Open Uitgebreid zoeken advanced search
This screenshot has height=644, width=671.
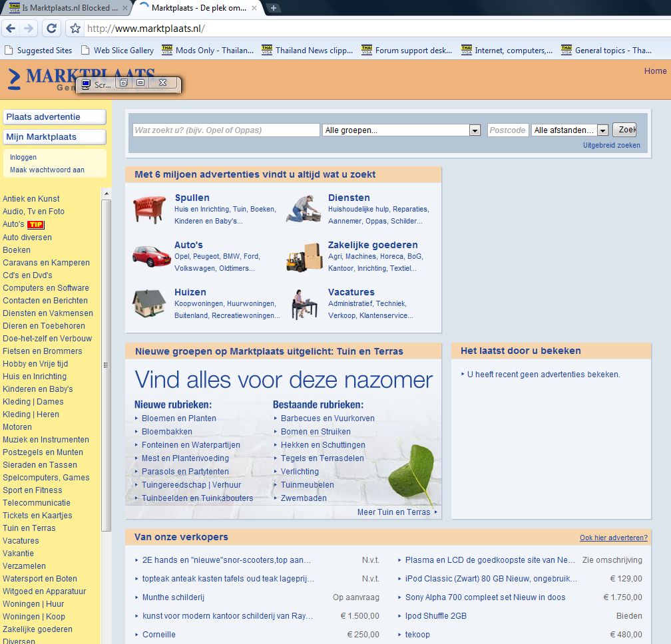point(612,146)
